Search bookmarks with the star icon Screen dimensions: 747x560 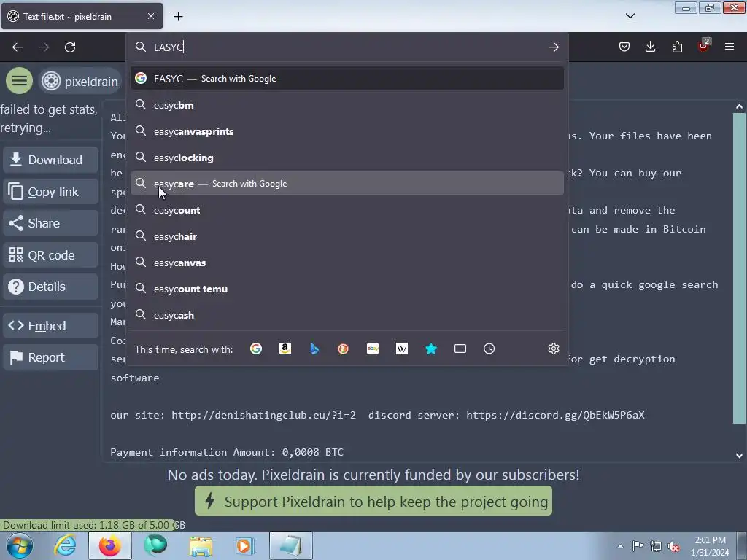coord(431,349)
